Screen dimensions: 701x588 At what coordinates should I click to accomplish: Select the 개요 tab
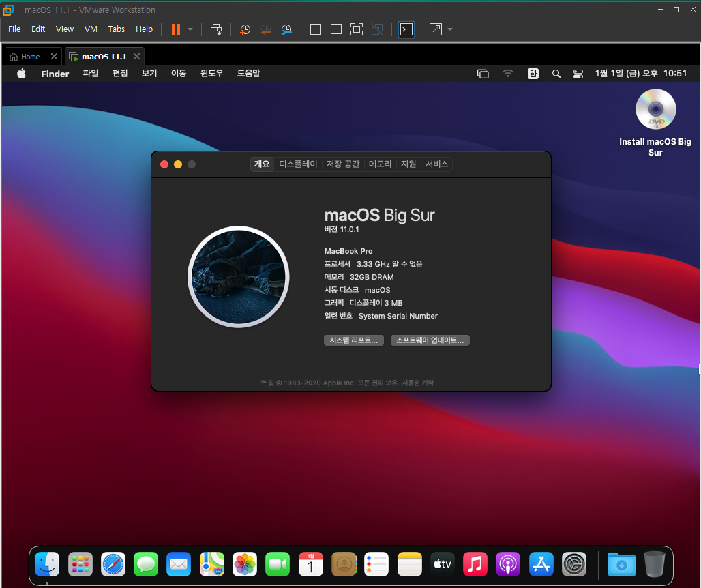[262, 164]
